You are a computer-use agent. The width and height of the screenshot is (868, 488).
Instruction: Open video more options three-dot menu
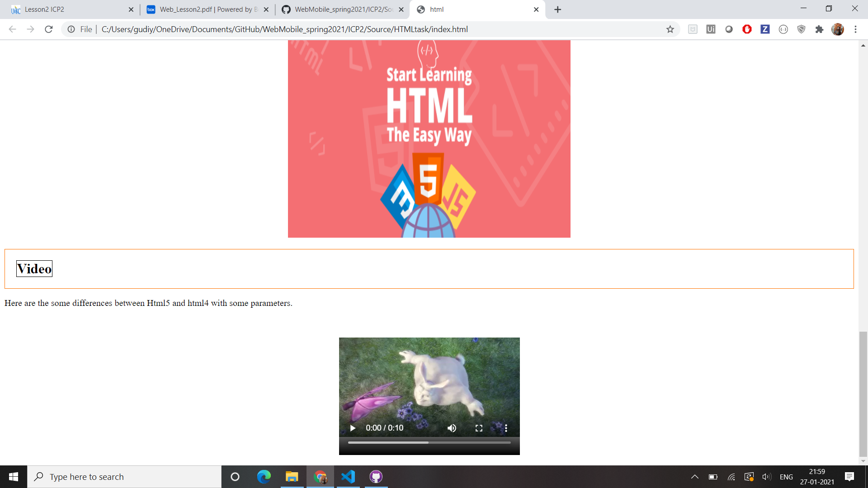click(506, 428)
